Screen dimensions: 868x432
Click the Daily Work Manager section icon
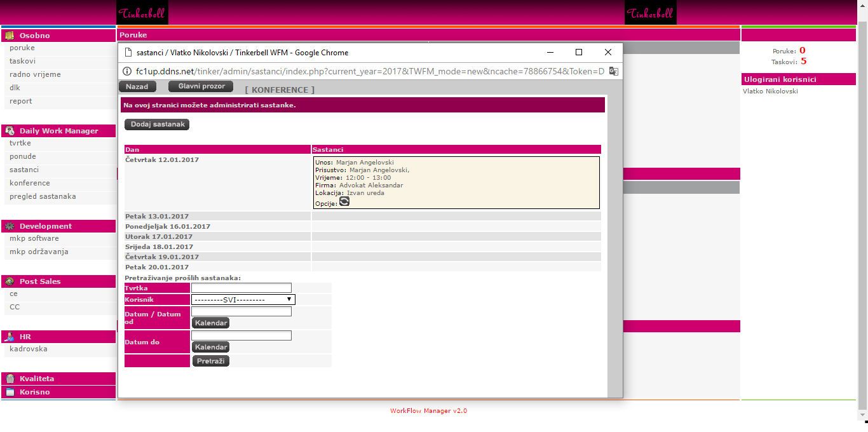click(x=10, y=131)
